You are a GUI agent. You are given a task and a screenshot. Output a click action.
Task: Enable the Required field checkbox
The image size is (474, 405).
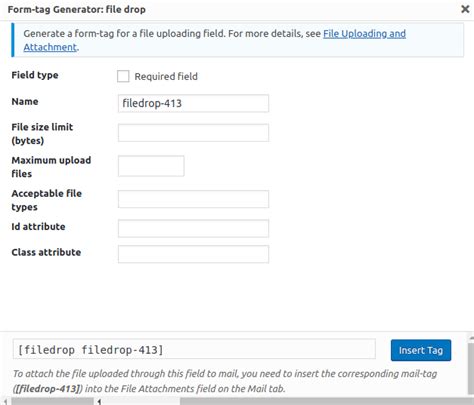pos(123,76)
